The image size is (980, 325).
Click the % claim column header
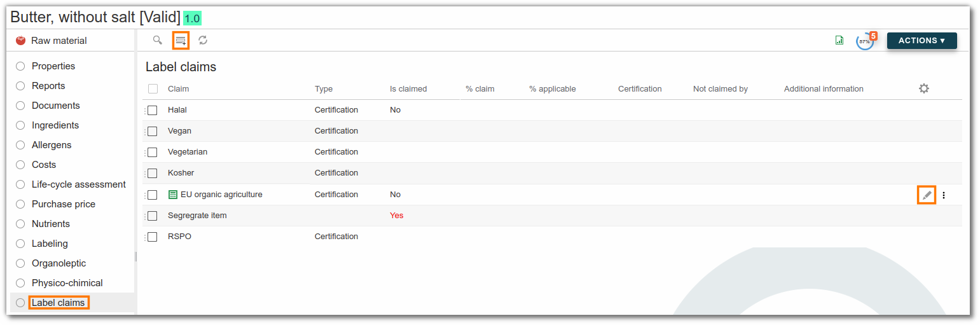click(480, 89)
